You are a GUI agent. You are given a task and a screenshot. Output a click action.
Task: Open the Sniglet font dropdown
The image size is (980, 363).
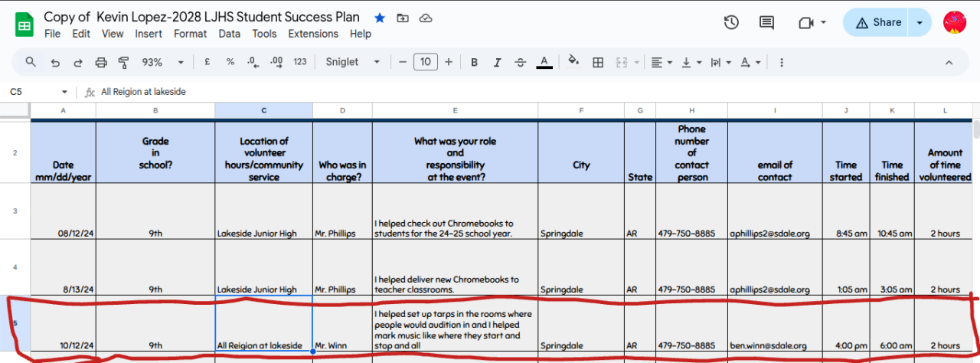click(x=352, y=62)
